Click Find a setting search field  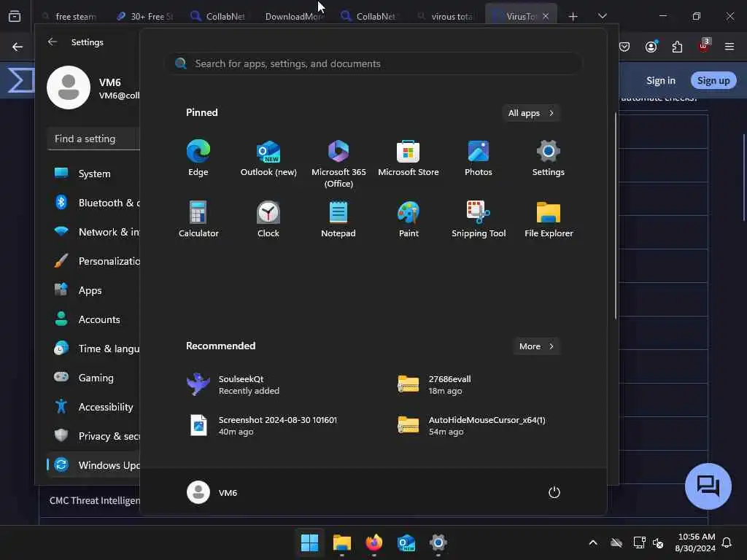coord(93,139)
